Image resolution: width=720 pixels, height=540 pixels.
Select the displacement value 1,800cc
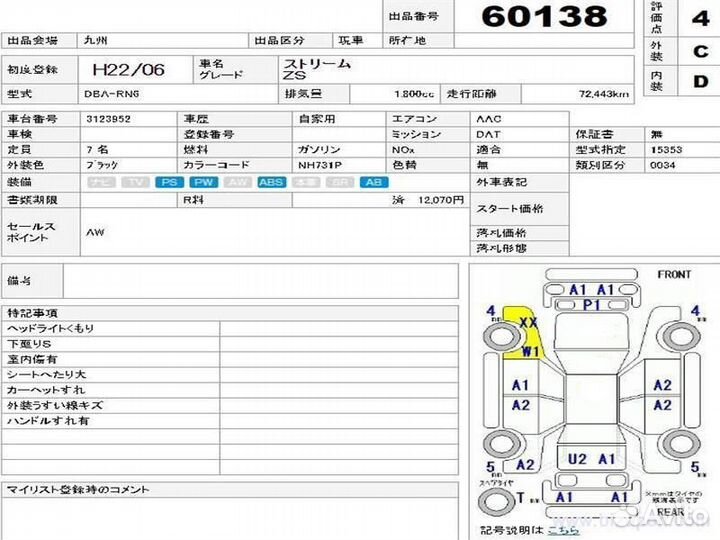(414, 94)
